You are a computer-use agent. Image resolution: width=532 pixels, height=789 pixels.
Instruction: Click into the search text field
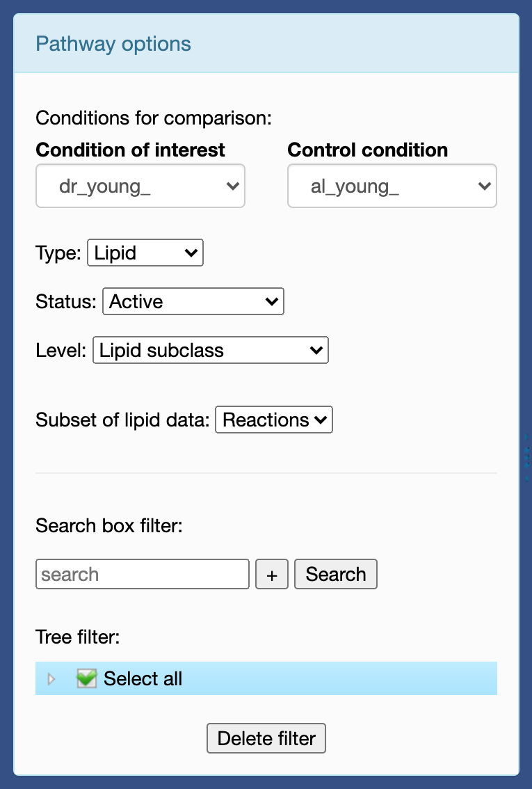(142, 575)
